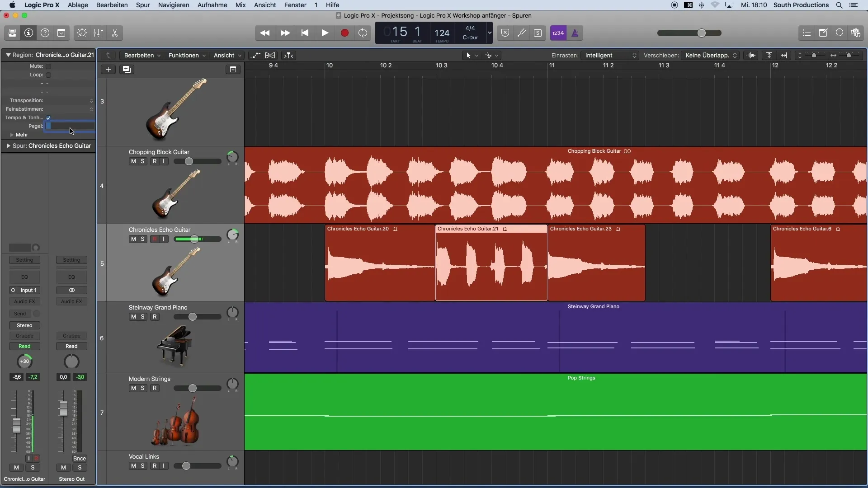
Task: Toggle the region Mute checkbox
Action: (x=48, y=66)
